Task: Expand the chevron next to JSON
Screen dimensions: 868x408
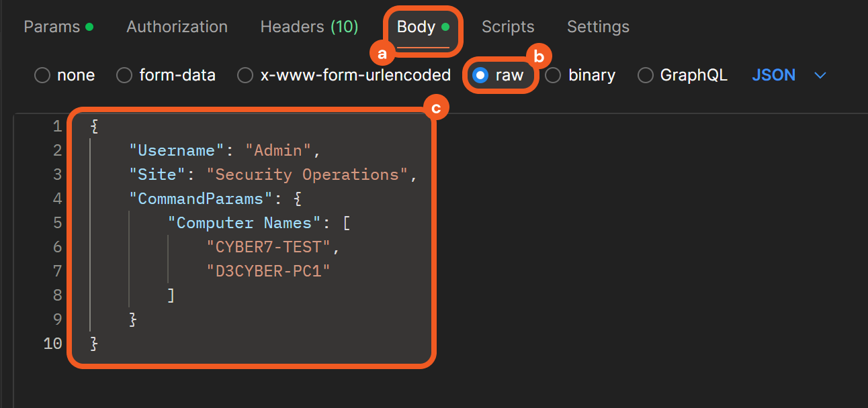Action: pyautogui.click(x=820, y=75)
